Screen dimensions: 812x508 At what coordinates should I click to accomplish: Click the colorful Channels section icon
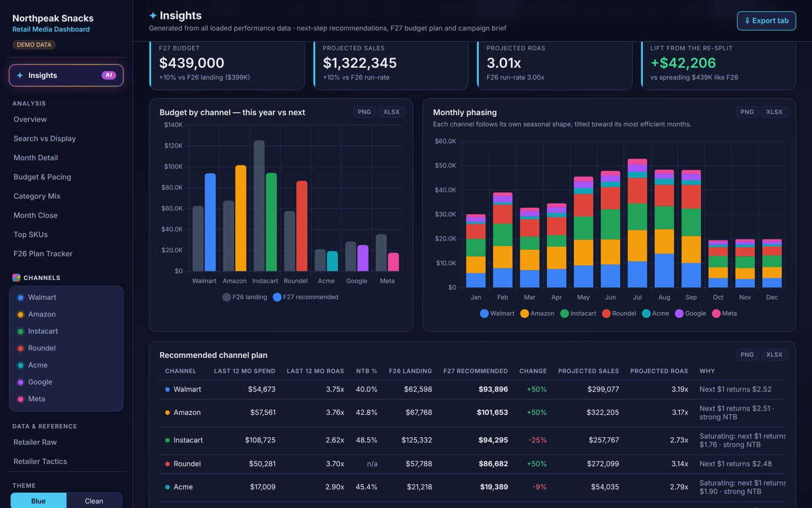click(16, 278)
